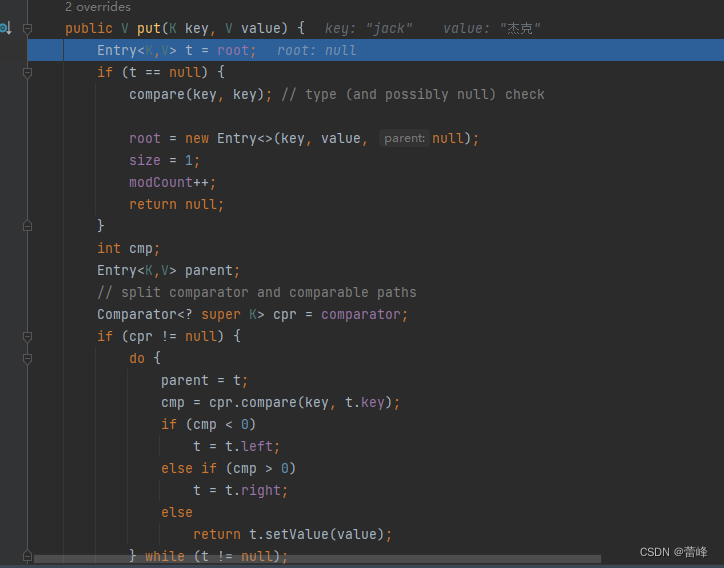Click the line "t = t.right;"

[x=241, y=490]
